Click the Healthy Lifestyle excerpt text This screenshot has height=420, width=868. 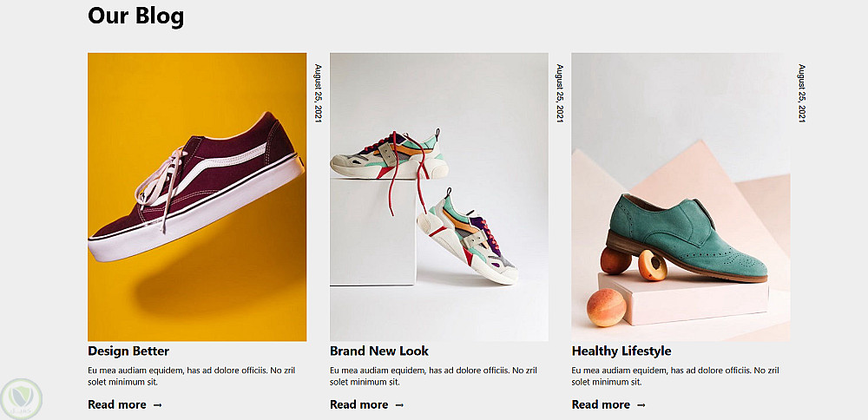click(675, 376)
